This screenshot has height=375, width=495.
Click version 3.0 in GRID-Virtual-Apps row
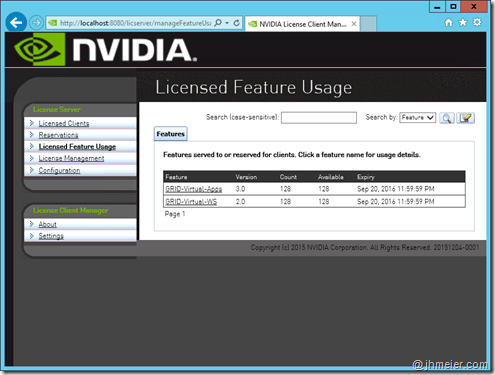click(240, 189)
